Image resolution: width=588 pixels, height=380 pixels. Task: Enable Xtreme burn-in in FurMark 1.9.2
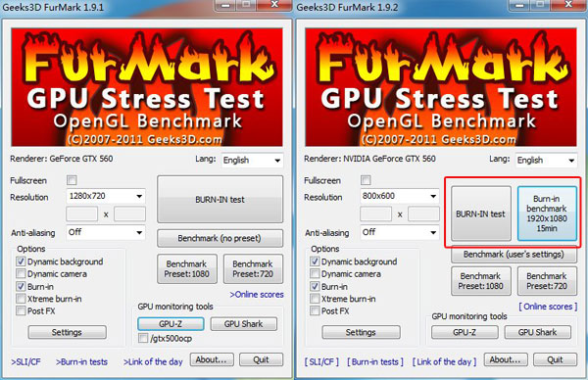click(x=315, y=299)
